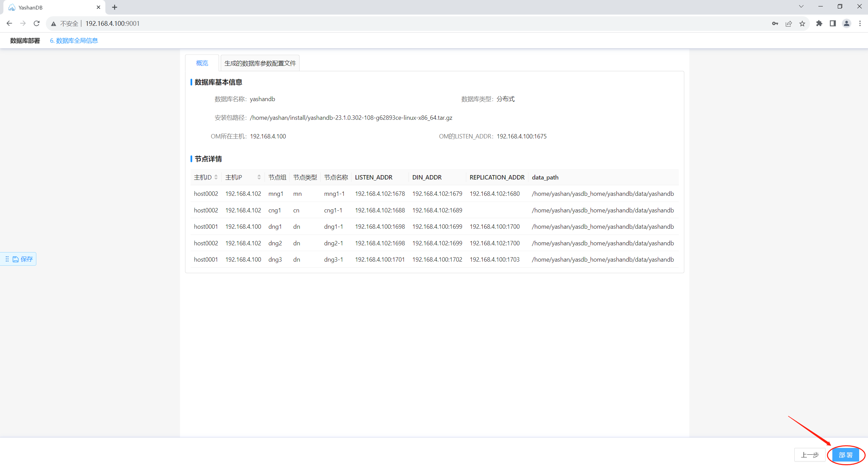Close the YashanDB browser tab
Viewport: 868px width, 471px height.
98,7
